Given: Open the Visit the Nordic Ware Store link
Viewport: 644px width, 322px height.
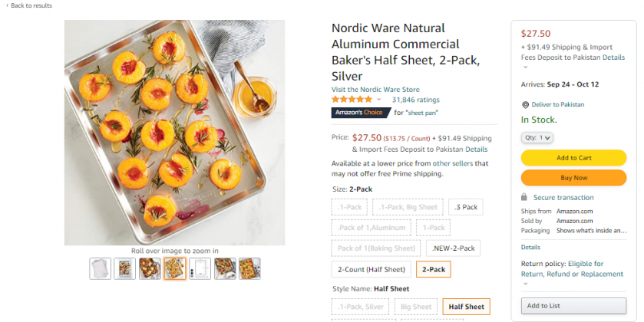Looking at the screenshot, I should coord(375,90).
